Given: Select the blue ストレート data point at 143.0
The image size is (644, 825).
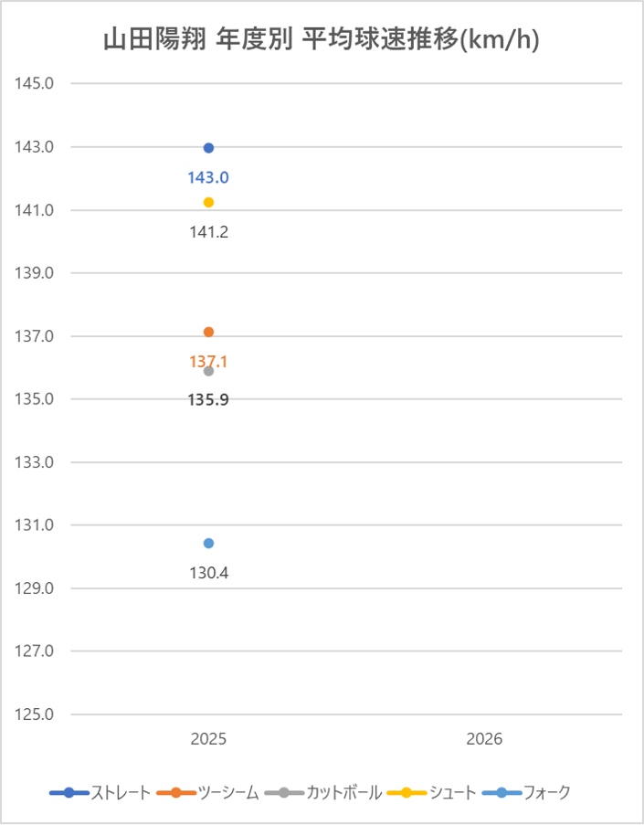Looking at the screenshot, I should tap(208, 148).
